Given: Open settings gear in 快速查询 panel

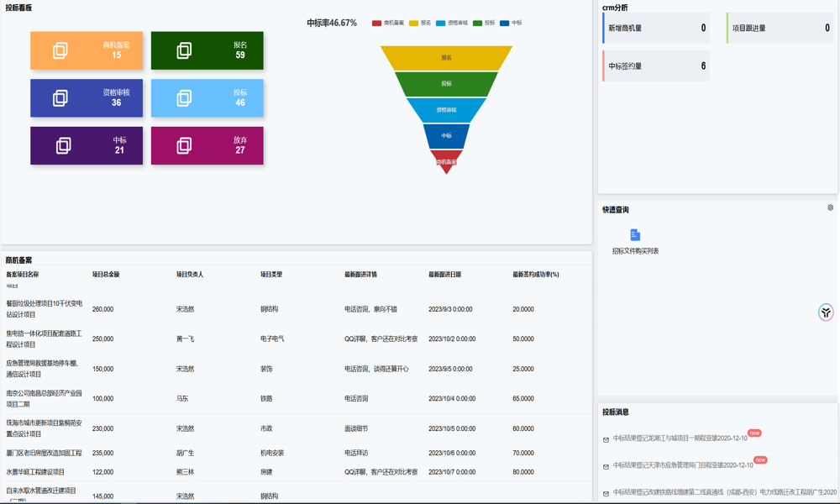Looking at the screenshot, I should [830, 207].
